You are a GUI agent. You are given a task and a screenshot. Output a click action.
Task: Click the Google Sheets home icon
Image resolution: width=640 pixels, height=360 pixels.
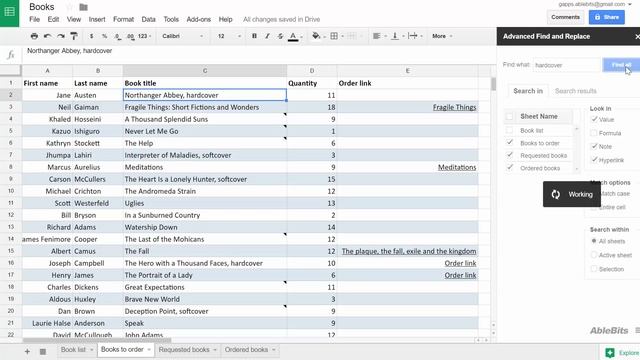[x=9, y=12]
